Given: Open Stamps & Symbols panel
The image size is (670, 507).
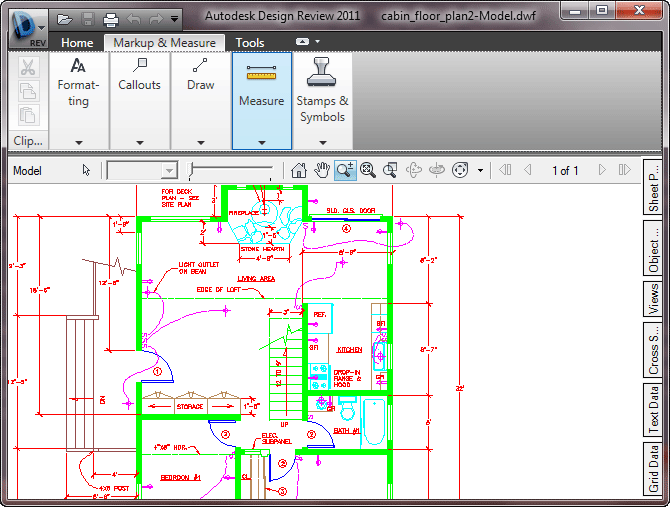Looking at the screenshot, I should click(x=322, y=90).
